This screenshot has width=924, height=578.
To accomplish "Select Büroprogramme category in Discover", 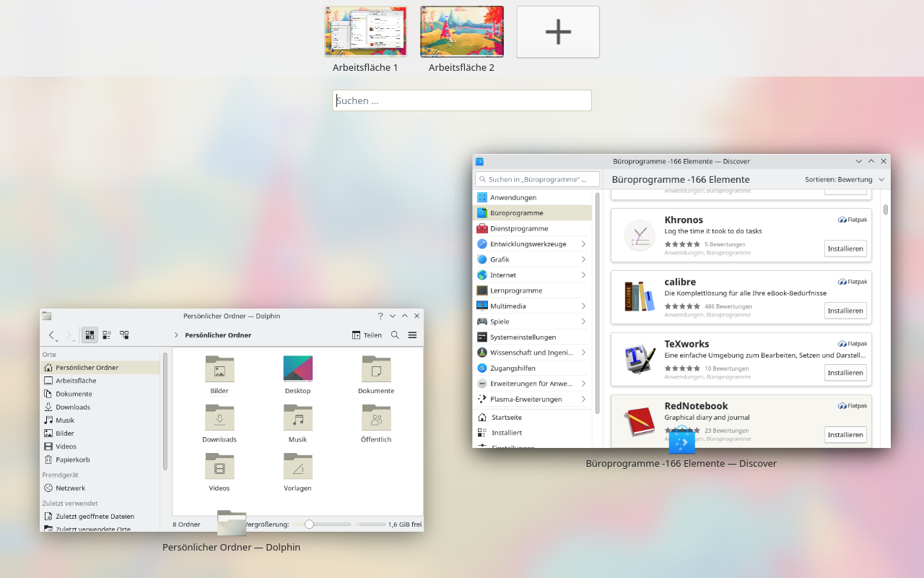I will pos(532,213).
